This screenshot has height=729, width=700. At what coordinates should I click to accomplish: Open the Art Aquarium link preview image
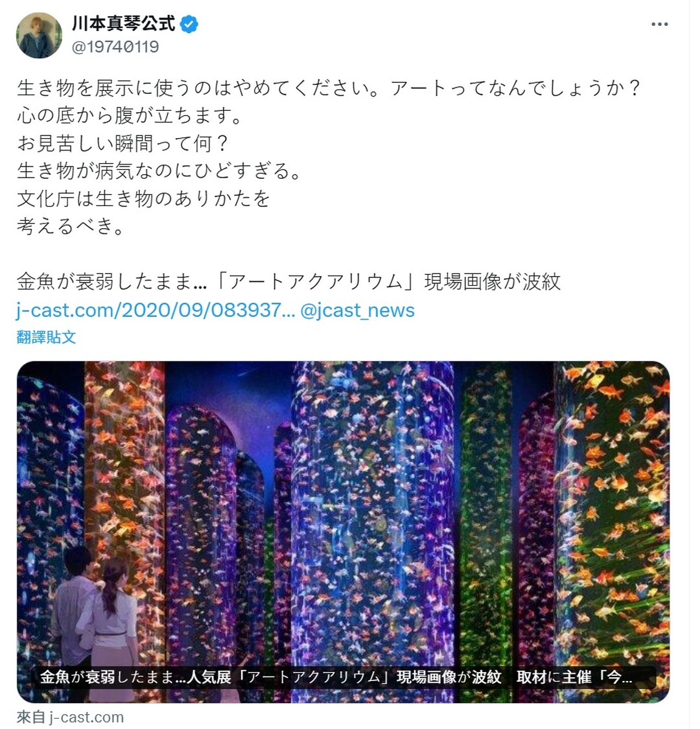[x=344, y=532]
